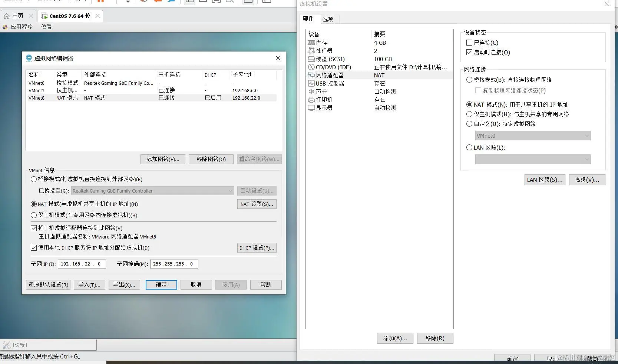This screenshot has height=364, width=618.
Task: Close the CentOS 7.6 64 位 tab
Action: (x=98, y=16)
